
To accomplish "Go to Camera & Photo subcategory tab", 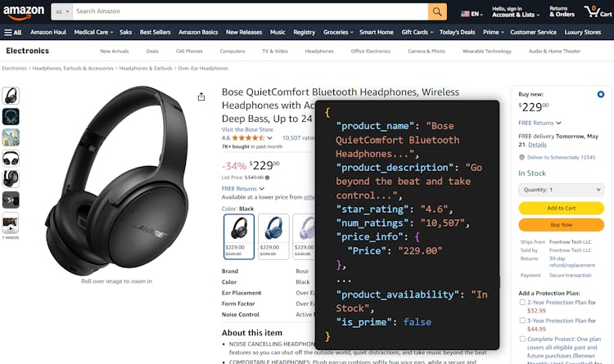I will coord(427,52).
